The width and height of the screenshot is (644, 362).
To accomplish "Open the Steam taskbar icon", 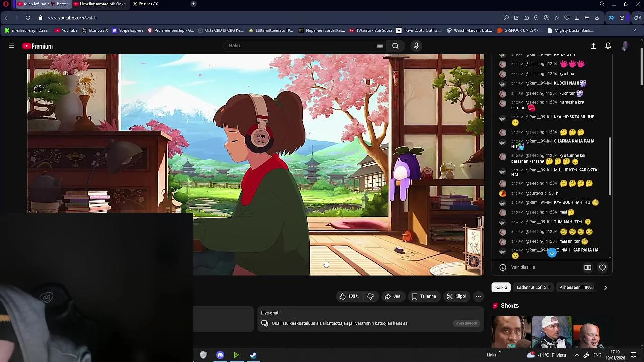I will (253, 355).
